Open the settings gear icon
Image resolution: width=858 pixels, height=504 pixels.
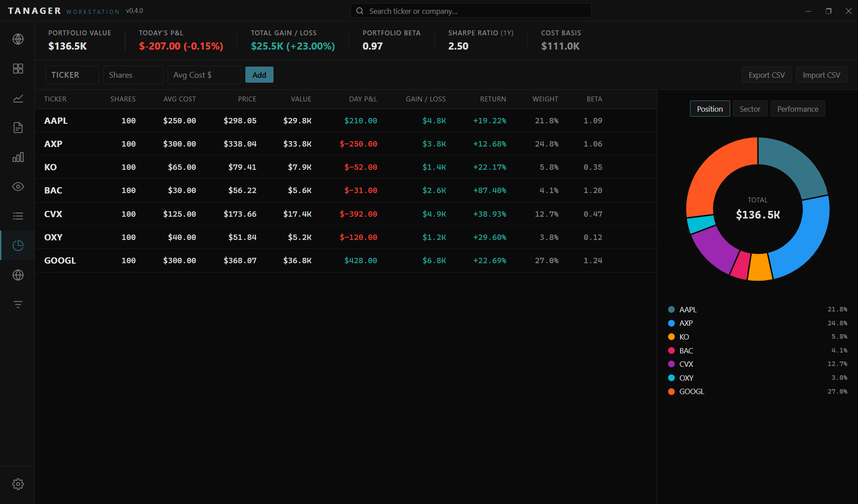(x=18, y=484)
